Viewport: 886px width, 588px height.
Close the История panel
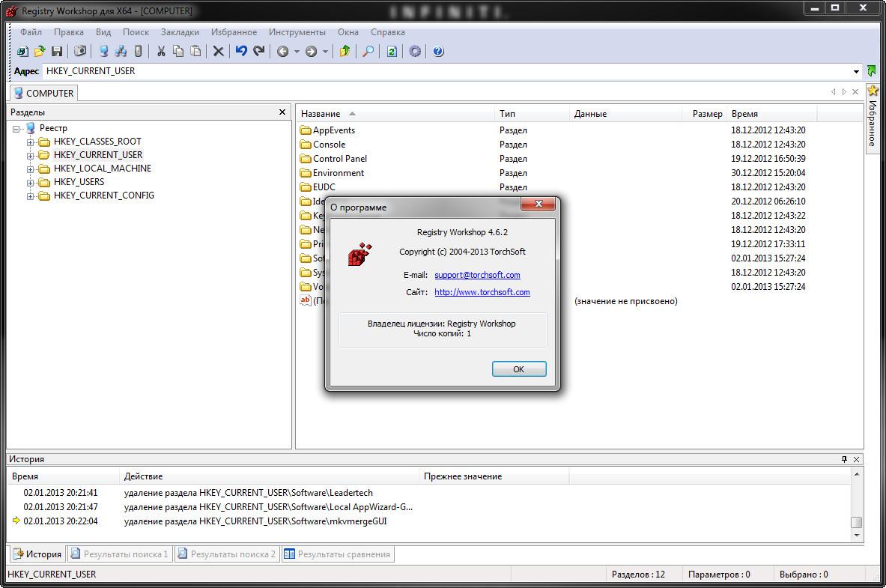click(x=856, y=459)
